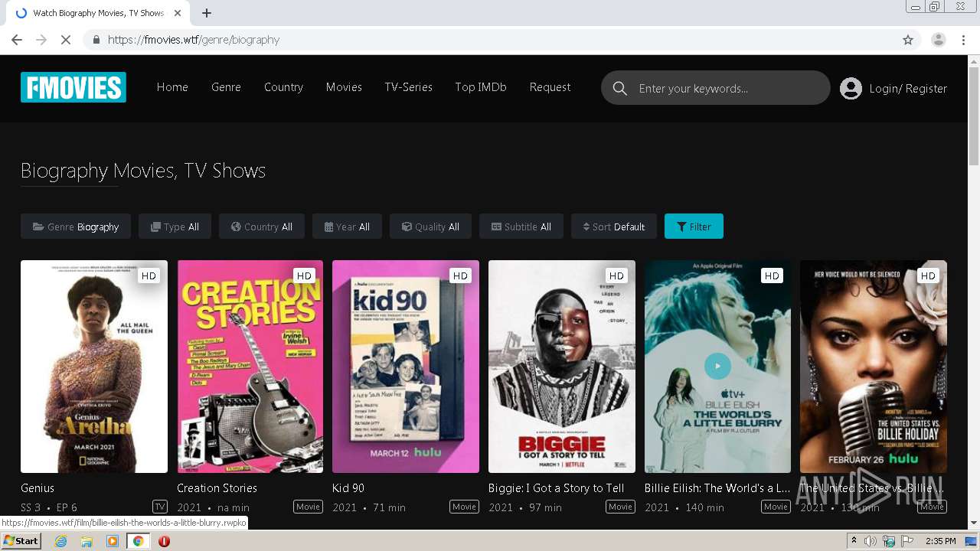980x551 pixels.
Task: Click the Action Center flag icon
Action: coord(906,541)
